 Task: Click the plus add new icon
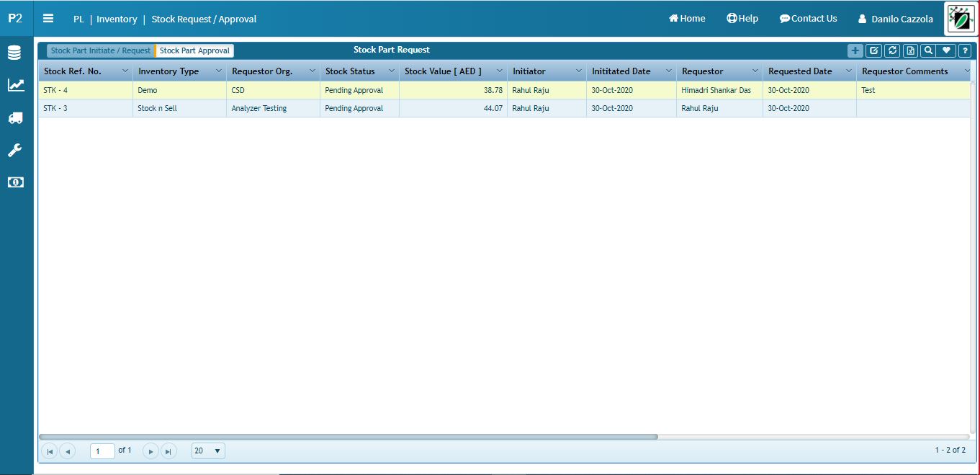click(855, 50)
